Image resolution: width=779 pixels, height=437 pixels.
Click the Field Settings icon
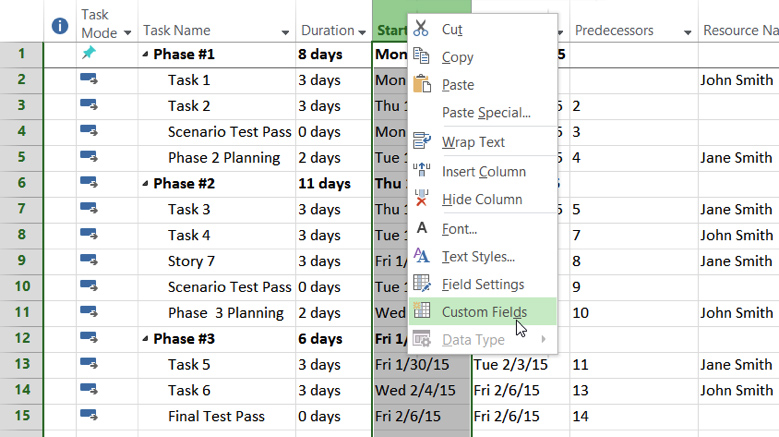click(422, 284)
